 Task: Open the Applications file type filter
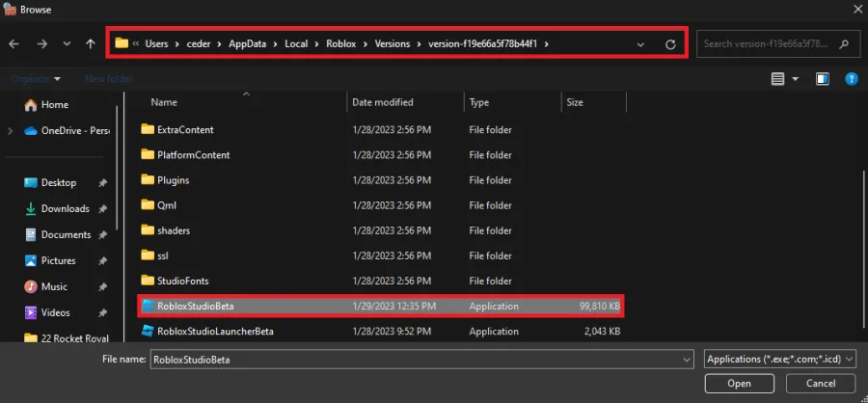click(x=780, y=360)
